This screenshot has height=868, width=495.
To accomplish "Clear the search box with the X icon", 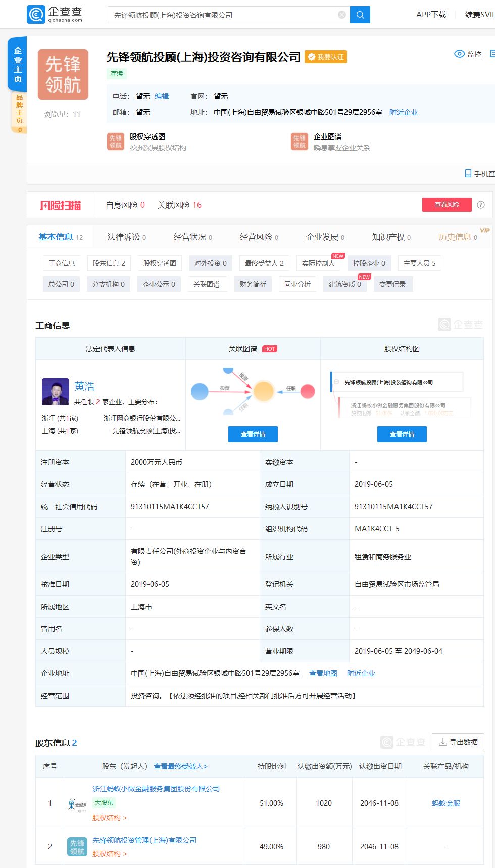I will [x=342, y=15].
